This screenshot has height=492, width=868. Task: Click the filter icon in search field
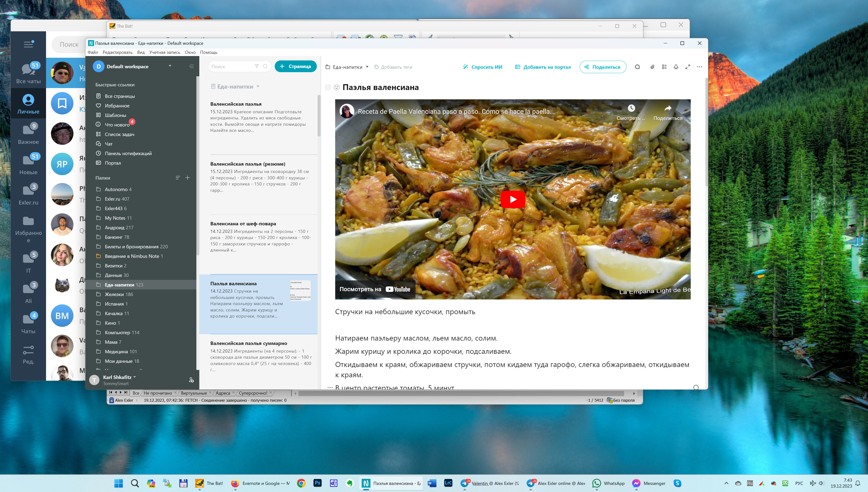tap(257, 67)
